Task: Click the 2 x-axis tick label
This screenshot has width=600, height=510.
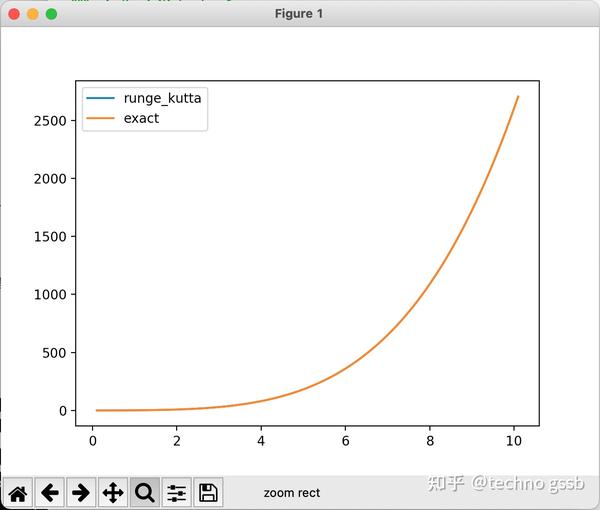Action: click(x=176, y=441)
